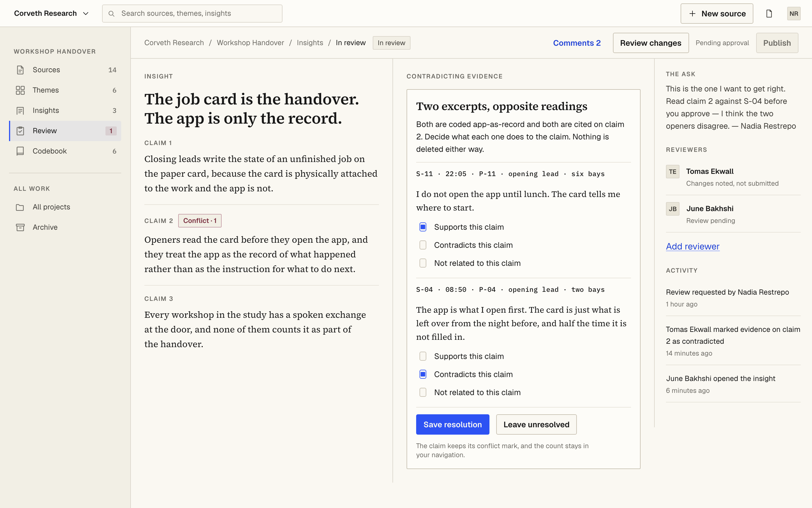Screen dimensions: 812x508
Task: Mark S-11 excerpt as Not related
Action: pyautogui.click(x=423, y=263)
